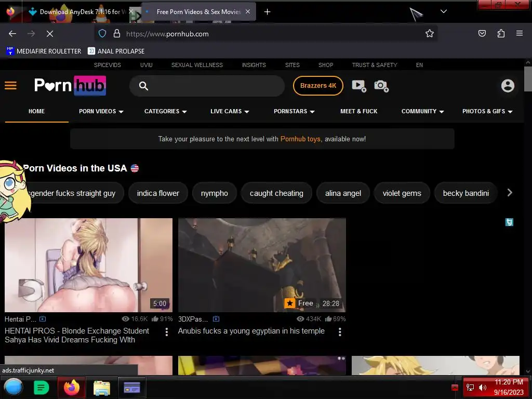This screenshot has height=399, width=532.
Task: Open the MEET & FUCK nav item
Action: click(x=358, y=111)
